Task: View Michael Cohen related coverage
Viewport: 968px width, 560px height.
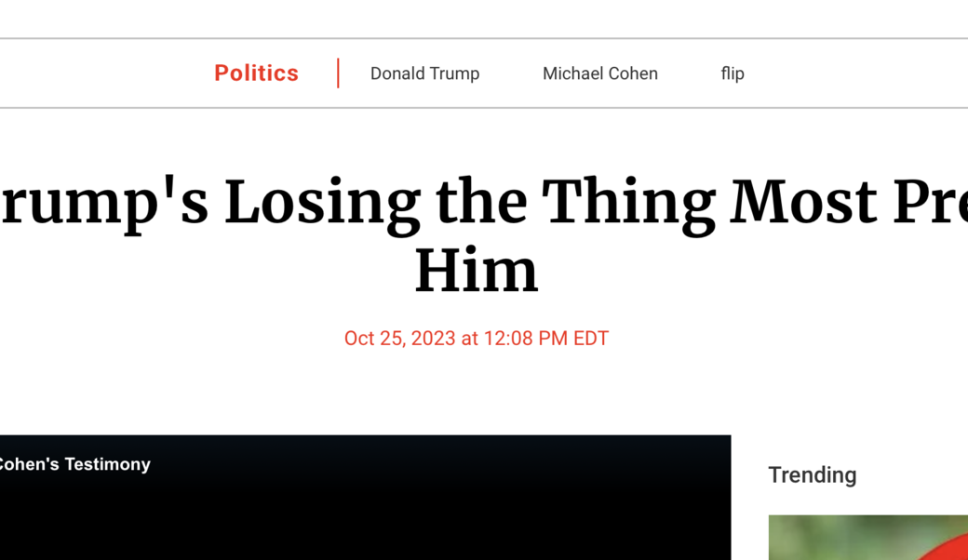Action: pyautogui.click(x=598, y=73)
